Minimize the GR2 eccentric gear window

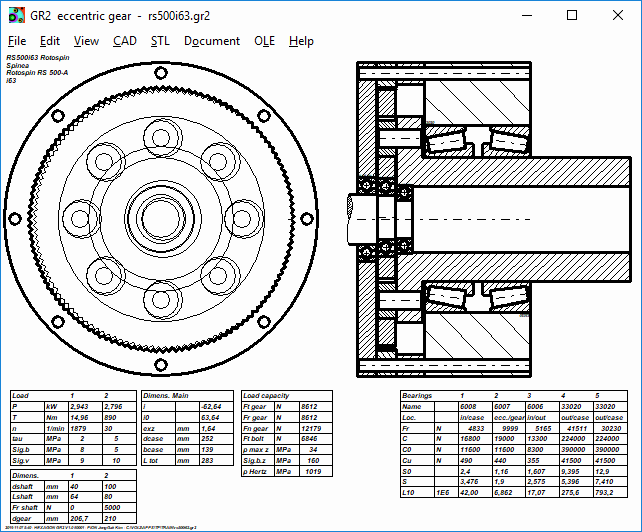[x=525, y=15]
